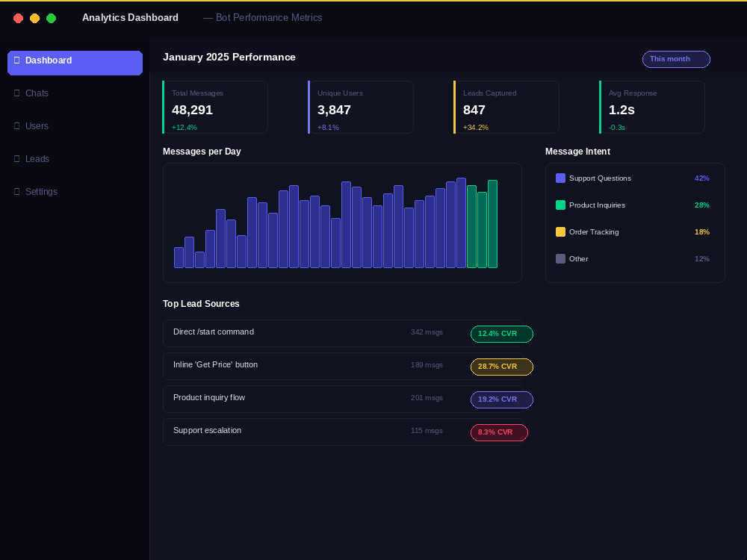The height and width of the screenshot is (560, 747).
Task: Select the 'Product inquiry flow' row
Action: 343,399
